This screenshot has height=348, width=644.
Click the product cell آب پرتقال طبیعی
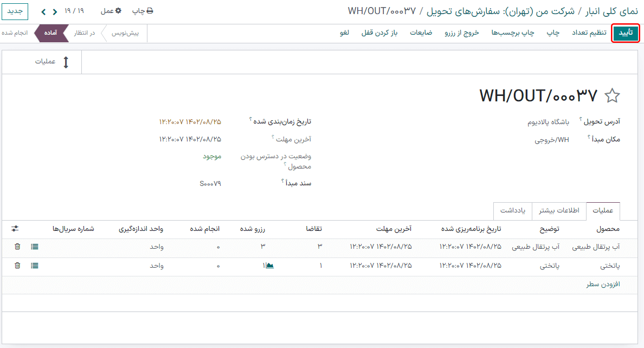596,247
